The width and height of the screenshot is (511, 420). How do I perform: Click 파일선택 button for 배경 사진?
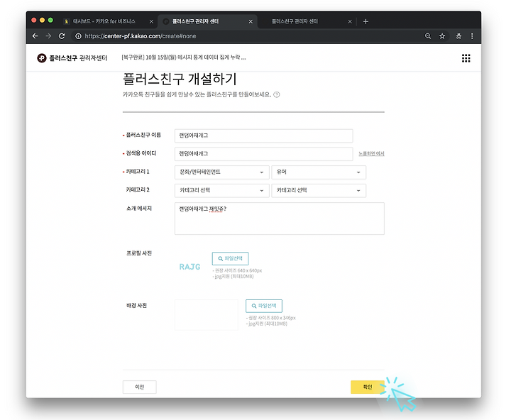263,306
